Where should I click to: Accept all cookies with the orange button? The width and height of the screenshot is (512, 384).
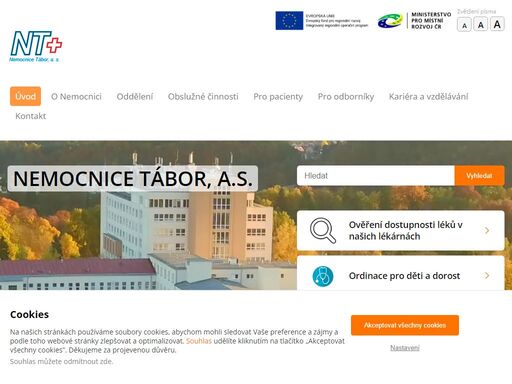(x=405, y=325)
